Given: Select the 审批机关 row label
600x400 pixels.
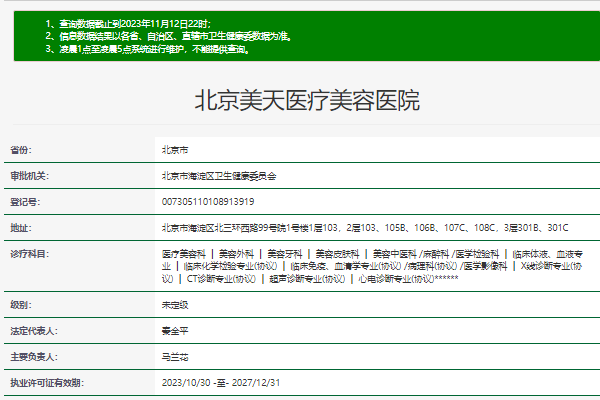Looking at the screenshot, I should tap(29, 175).
